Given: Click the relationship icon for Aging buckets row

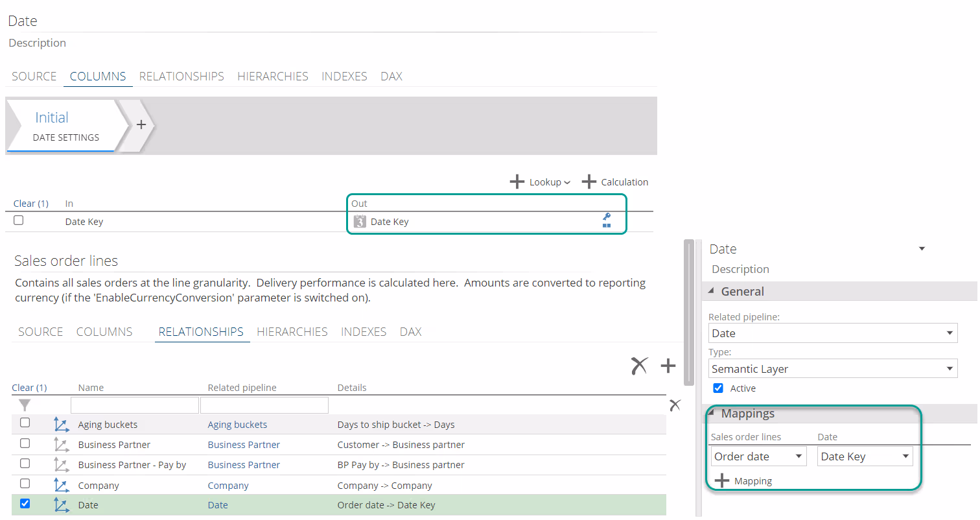Looking at the screenshot, I should (x=61, y=425).
